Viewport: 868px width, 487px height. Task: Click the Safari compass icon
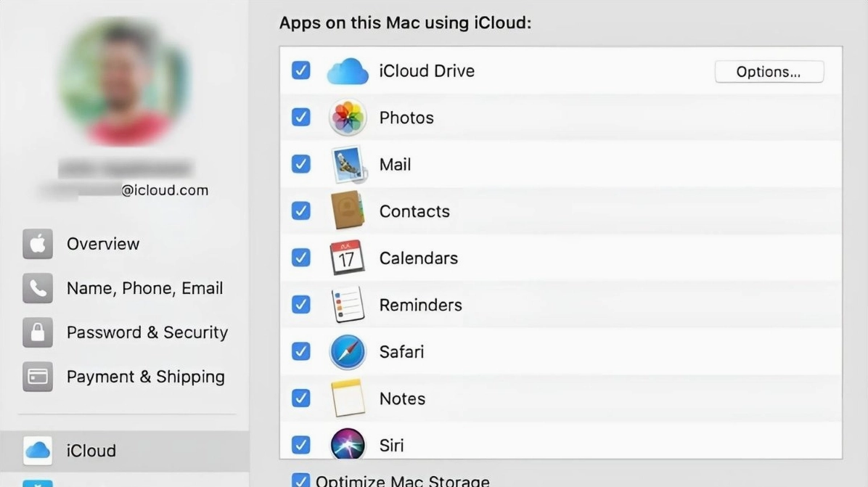[348, 351]
